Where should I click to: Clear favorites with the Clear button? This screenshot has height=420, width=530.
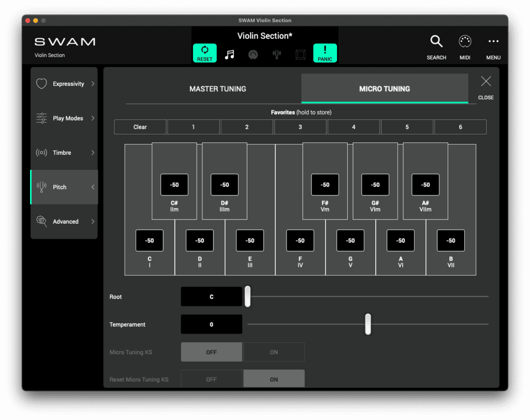140,126
